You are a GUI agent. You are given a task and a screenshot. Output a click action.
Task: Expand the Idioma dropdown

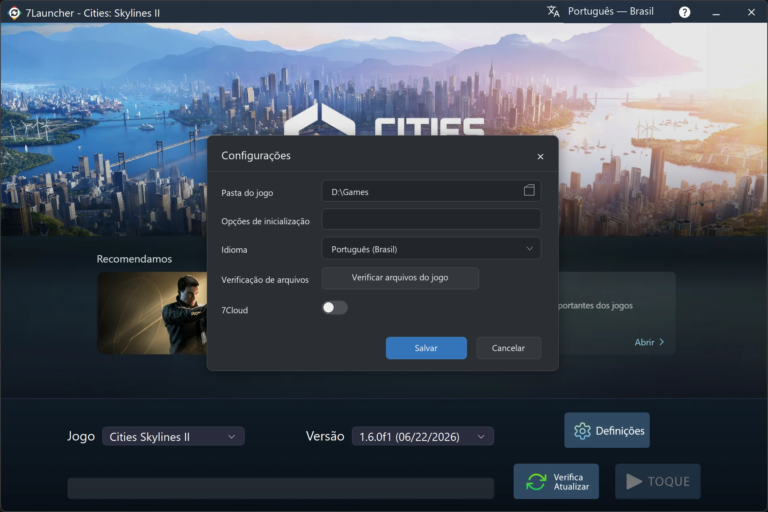point(431,248)
